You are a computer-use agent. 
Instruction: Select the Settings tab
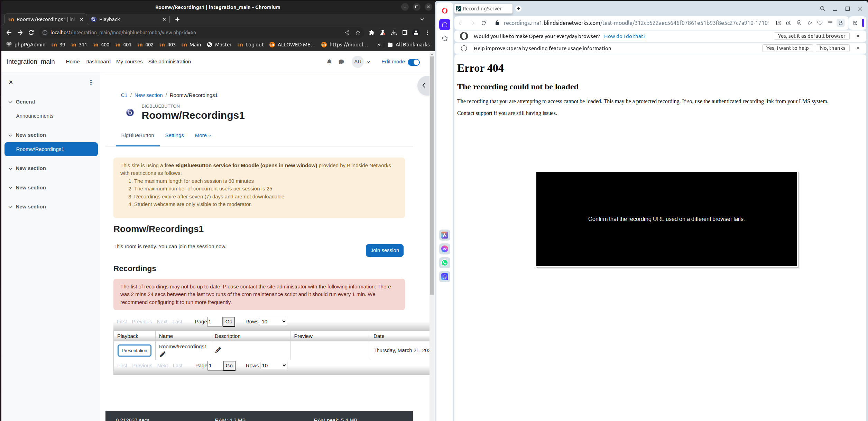174,135
